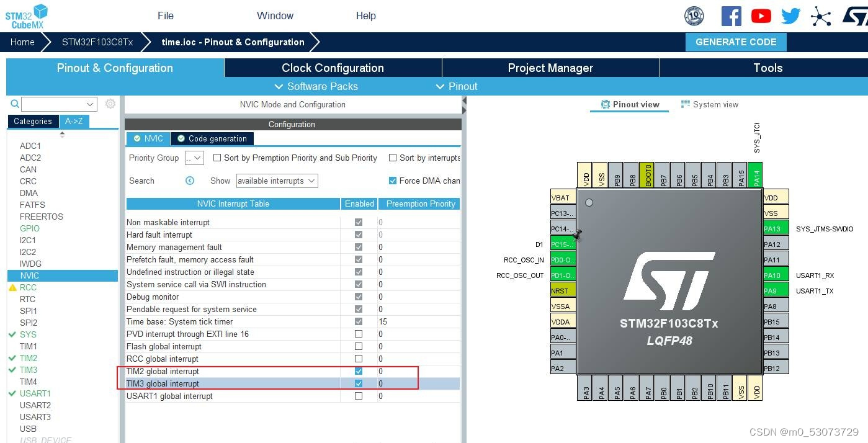868x443 pixels.
Task: Select SYS in the peripheral list
Action: [28, 334]
